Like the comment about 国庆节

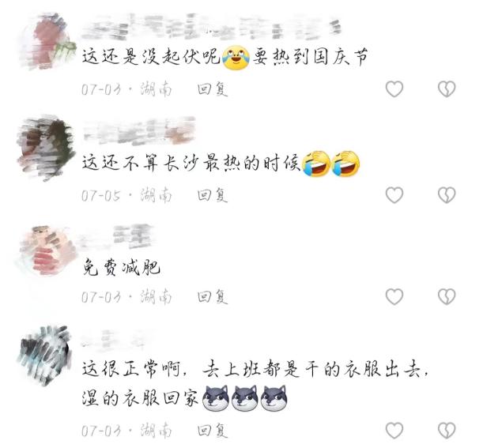(x=394, y=89)
